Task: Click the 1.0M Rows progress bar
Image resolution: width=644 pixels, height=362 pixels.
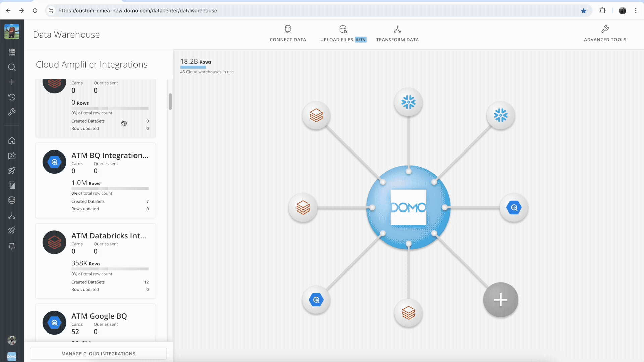Action: [x=110, y=189]
